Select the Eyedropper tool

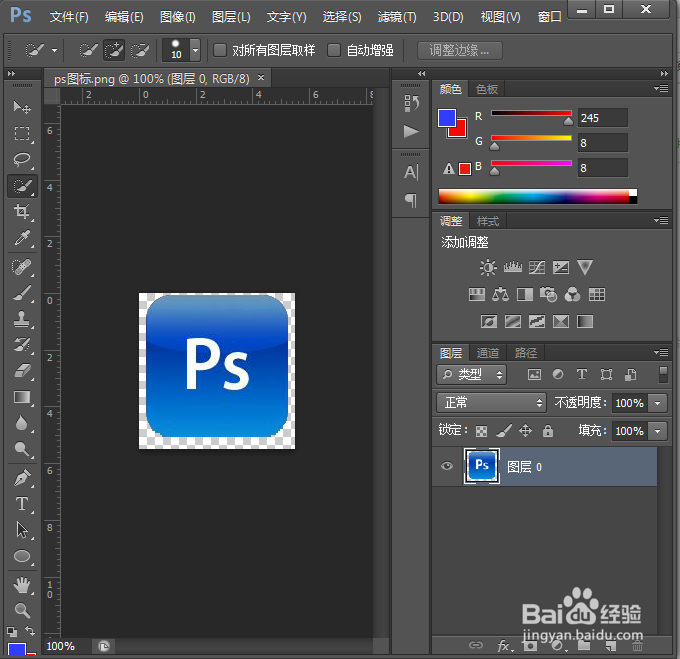[x=22, y=238]
